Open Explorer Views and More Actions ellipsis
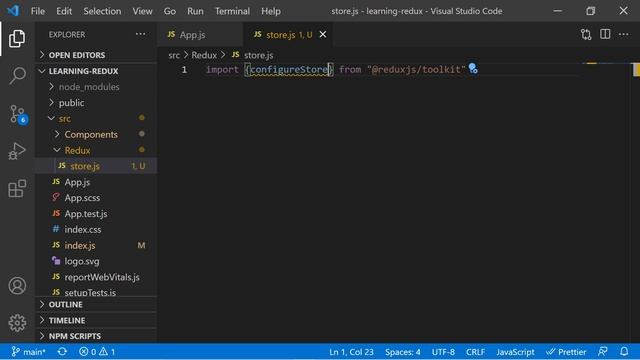The width and height of the screenshot is (640, 360). 140,34
